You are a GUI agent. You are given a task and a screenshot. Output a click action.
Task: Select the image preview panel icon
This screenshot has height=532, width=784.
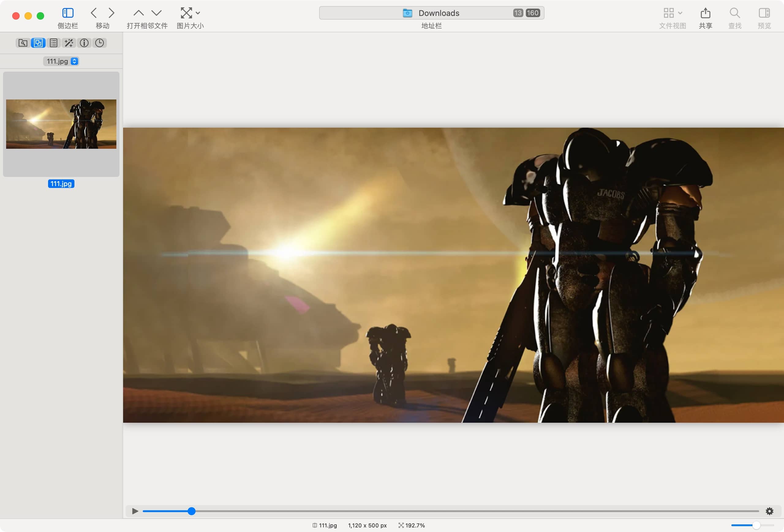[38, 43]
